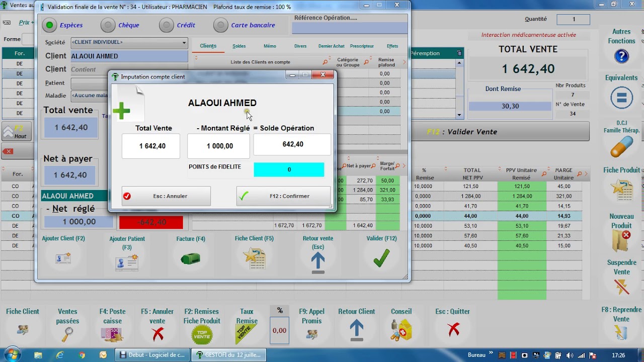Open the Soldes tab
The height and width of the screenshot is (362, 644).
pyautogui.click(x=239, y=46)
